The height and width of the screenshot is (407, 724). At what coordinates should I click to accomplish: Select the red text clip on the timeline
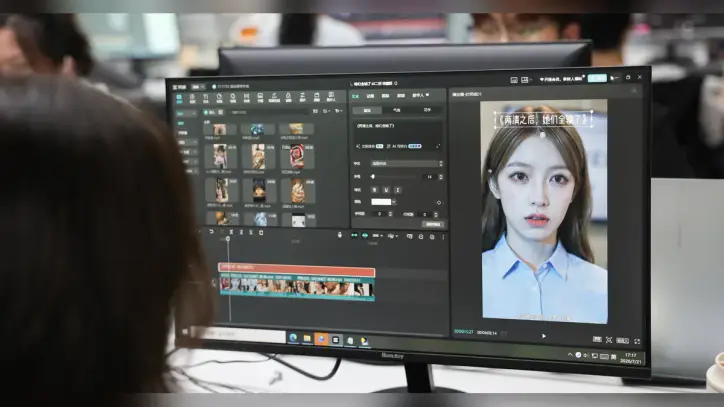[296, 270]
